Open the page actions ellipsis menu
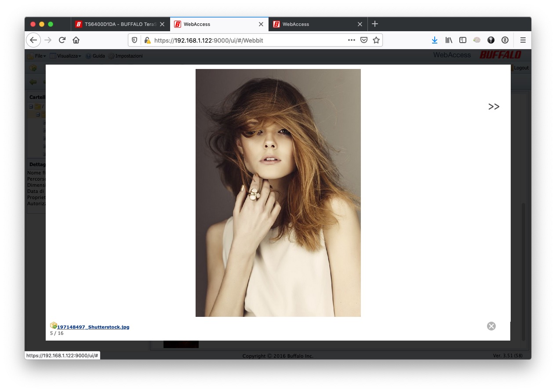The height and width of the screenshot is (392, 556). coord(351,40)
